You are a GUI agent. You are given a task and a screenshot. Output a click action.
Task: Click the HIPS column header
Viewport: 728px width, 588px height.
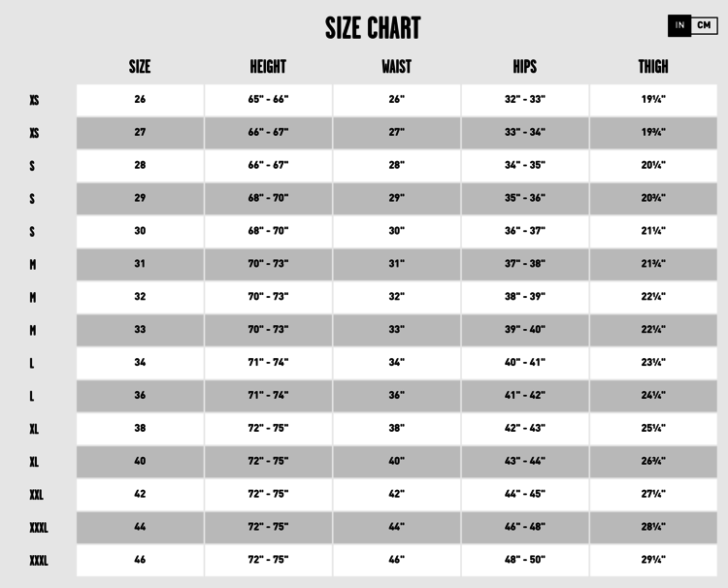pos(525,67)
